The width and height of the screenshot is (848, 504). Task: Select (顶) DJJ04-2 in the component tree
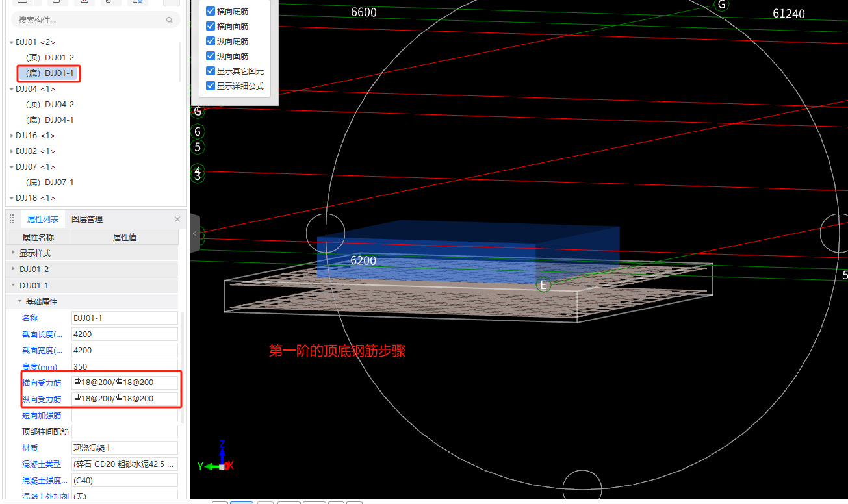(x=49, y=105)
